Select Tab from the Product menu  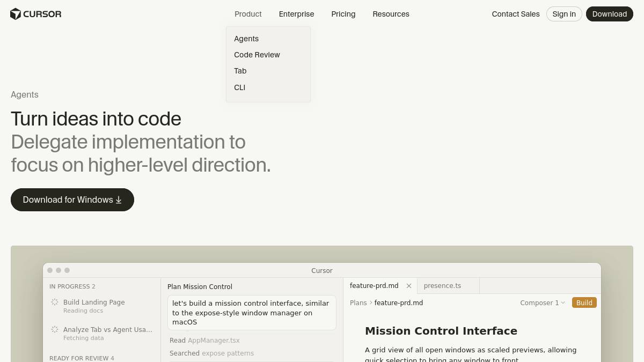point(240,71)
